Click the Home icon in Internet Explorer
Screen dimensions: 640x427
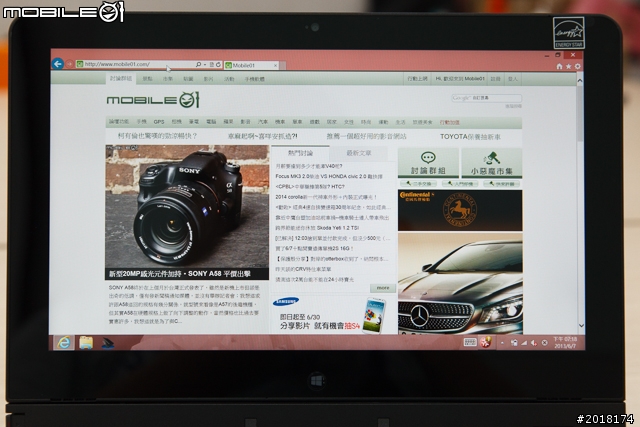pyautogui.click(x=559, y=66)
